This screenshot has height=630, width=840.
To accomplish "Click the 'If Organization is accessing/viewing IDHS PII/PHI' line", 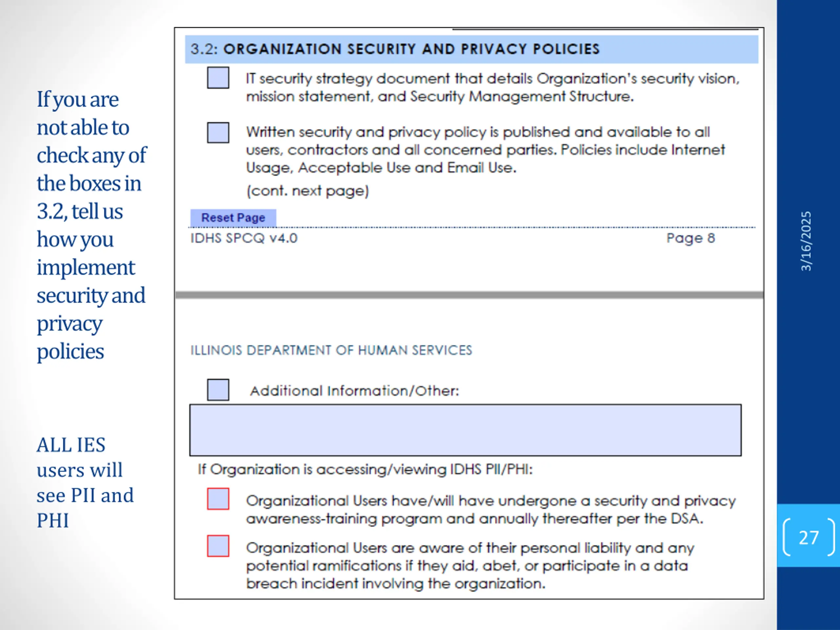I will (x=365, y=469).
